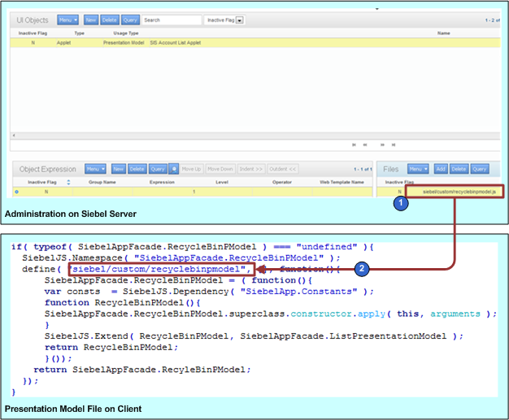Click the Outdent << button

(x=283, y=169)
